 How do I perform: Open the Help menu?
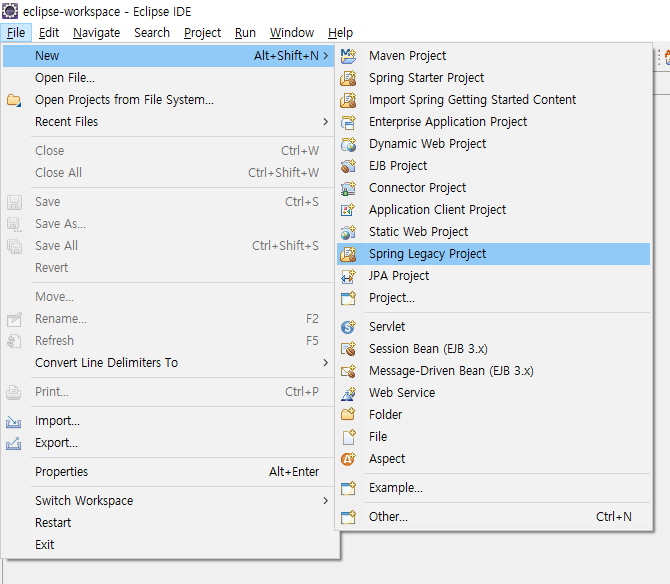[341, 33]
